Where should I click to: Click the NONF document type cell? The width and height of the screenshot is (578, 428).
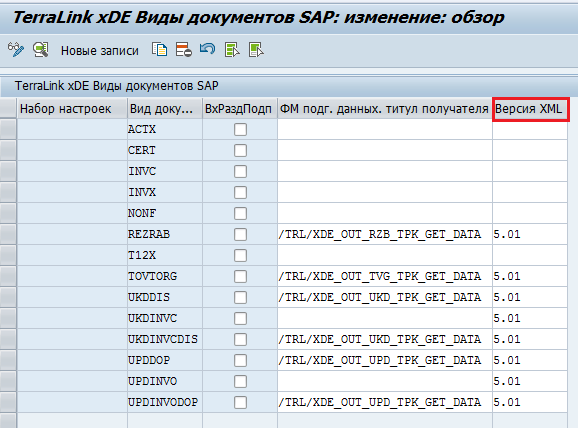(165, 213)
